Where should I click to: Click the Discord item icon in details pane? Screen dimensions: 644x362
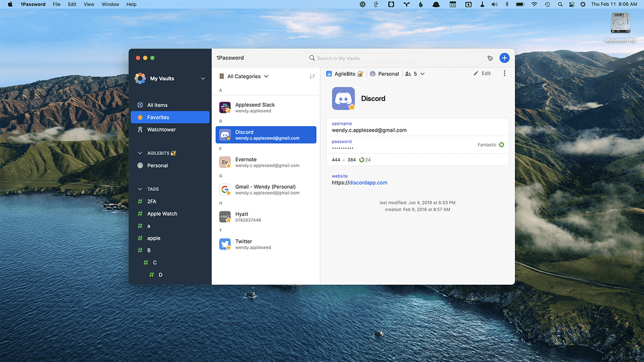click(x=343, y=99)
